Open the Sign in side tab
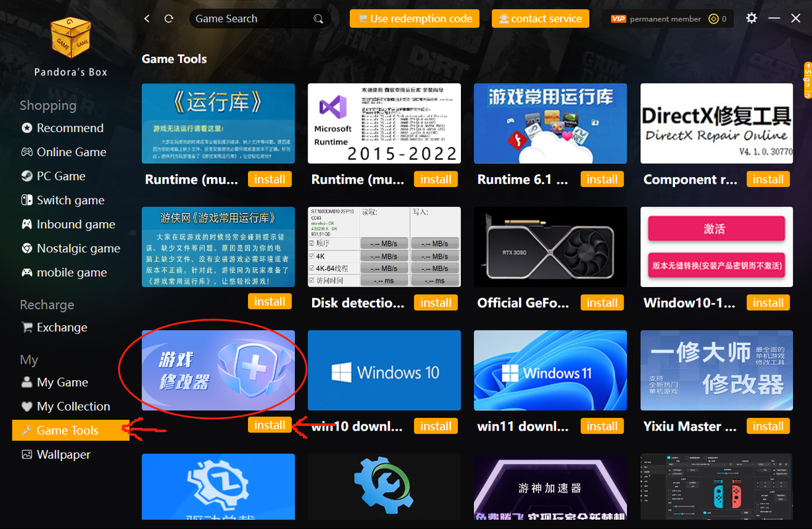 coord(807,80)
